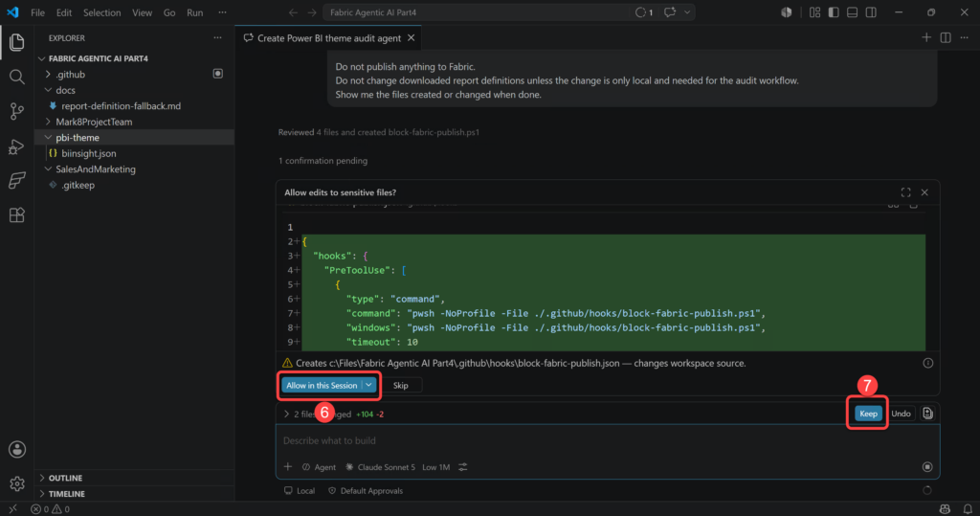Open errors and warnings count in status bar

(51, 509)
